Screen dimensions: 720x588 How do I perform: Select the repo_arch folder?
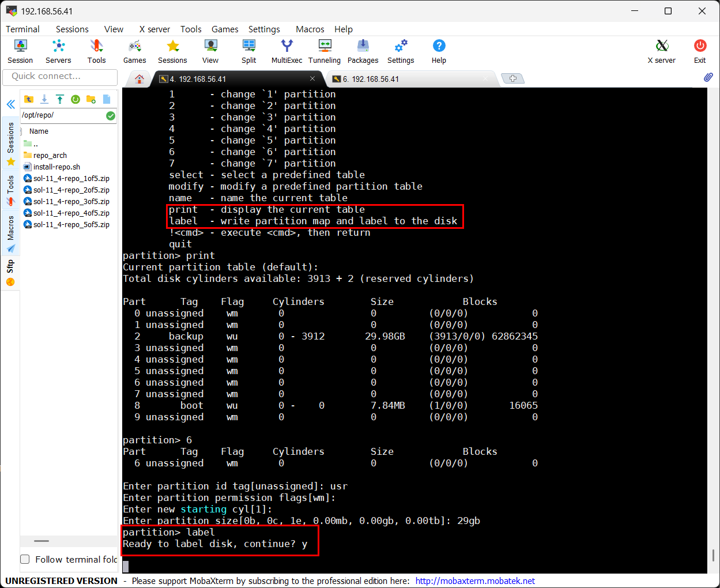(46, 155)
